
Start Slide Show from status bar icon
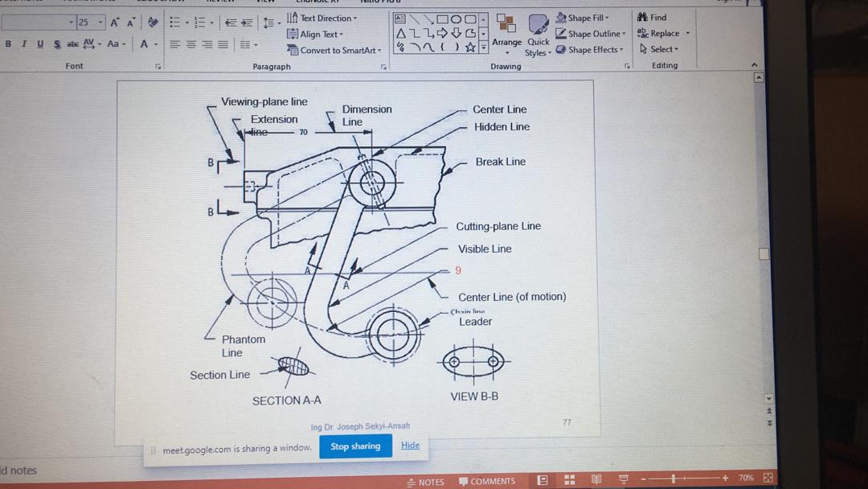[623, 480]
